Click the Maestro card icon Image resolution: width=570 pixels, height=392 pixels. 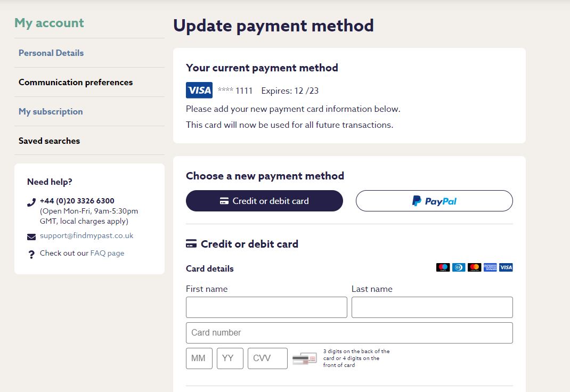coord(443,267)
